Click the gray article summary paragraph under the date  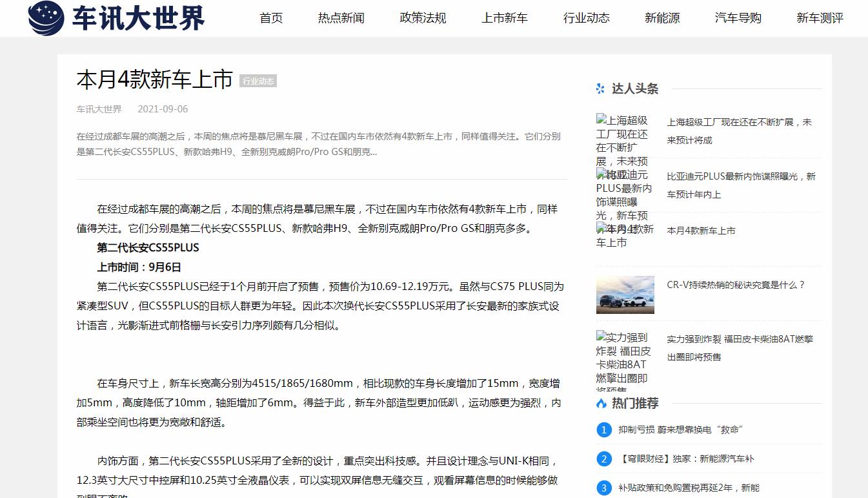[319, 144]
